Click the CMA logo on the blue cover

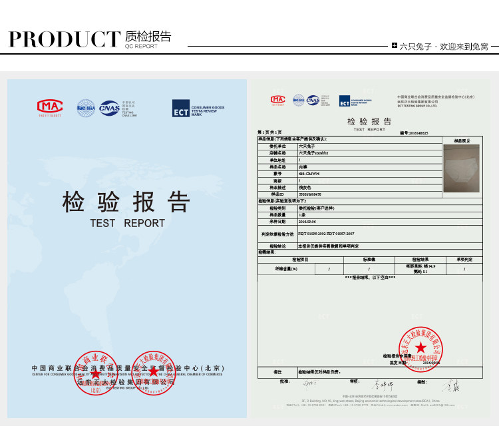(50, 107)
